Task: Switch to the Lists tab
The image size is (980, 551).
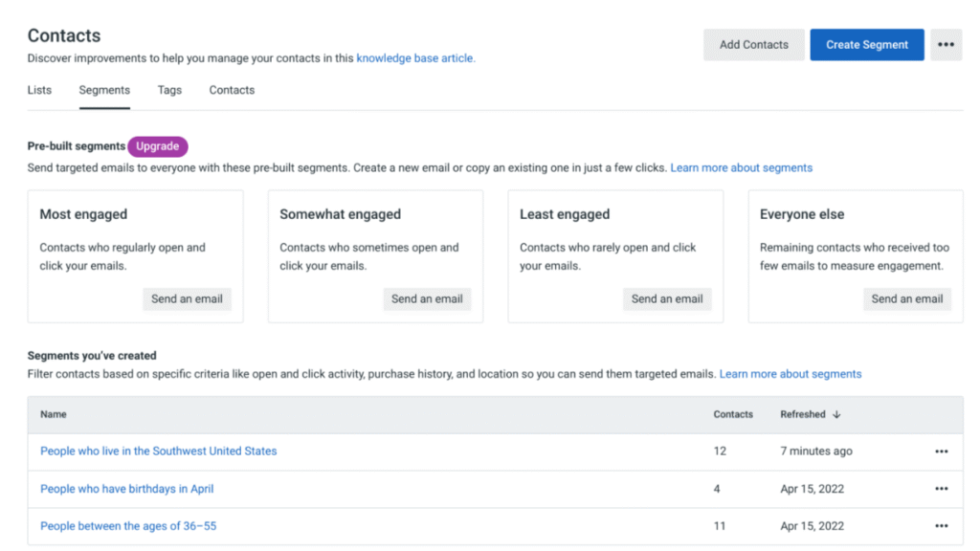Action: [x=39, y=90]
